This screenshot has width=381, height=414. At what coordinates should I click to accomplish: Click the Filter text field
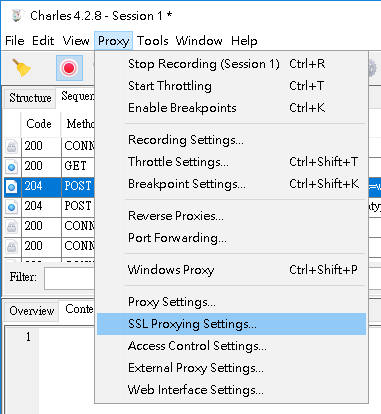(x=69, y=278)
